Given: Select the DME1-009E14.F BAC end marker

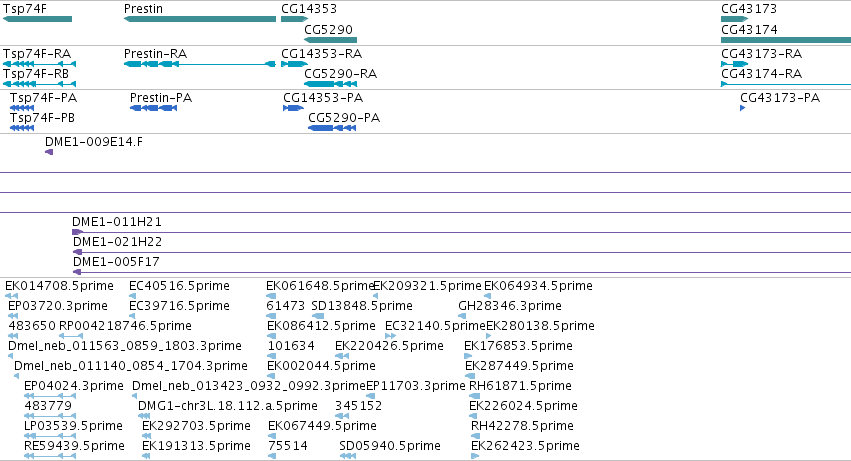Looking at the screenshot, I should pos(49,152).
